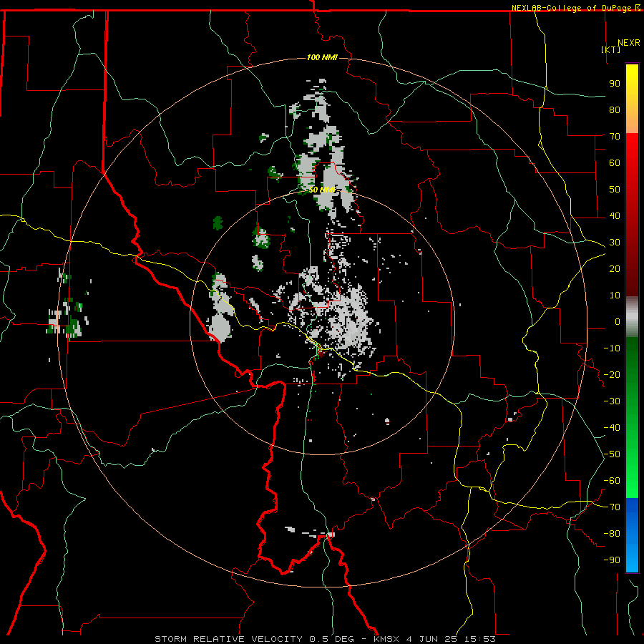Click the blue segment of the color bar
644x644 pixels.
[x=632, y=535]
